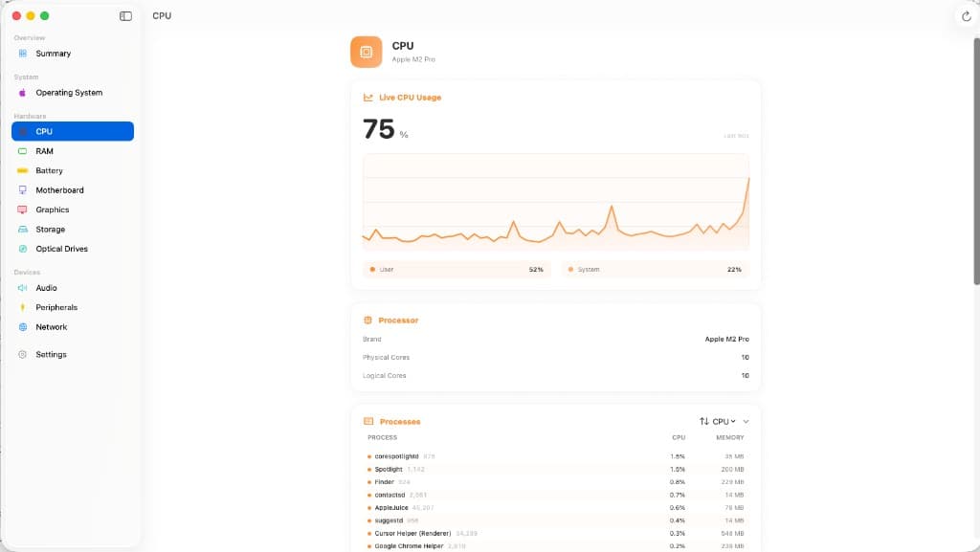Click the Brand row value Apple M2 Pro
Image resolution: width=980 pixels, height=552 pixels.
click(727, 339)
